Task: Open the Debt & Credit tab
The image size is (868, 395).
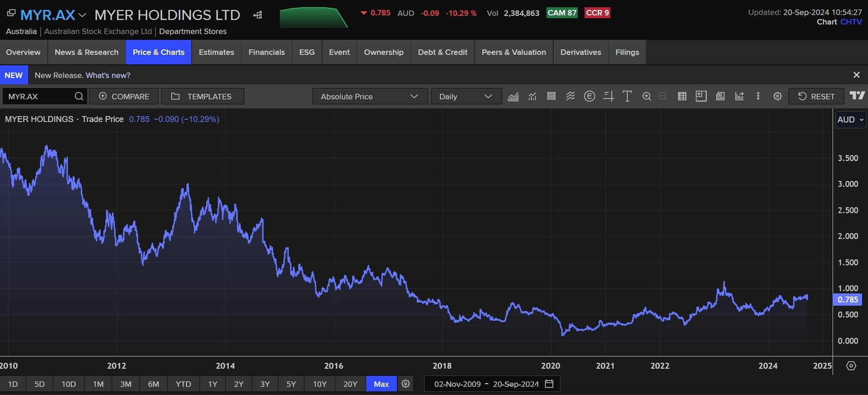Action: coord(443,52)
